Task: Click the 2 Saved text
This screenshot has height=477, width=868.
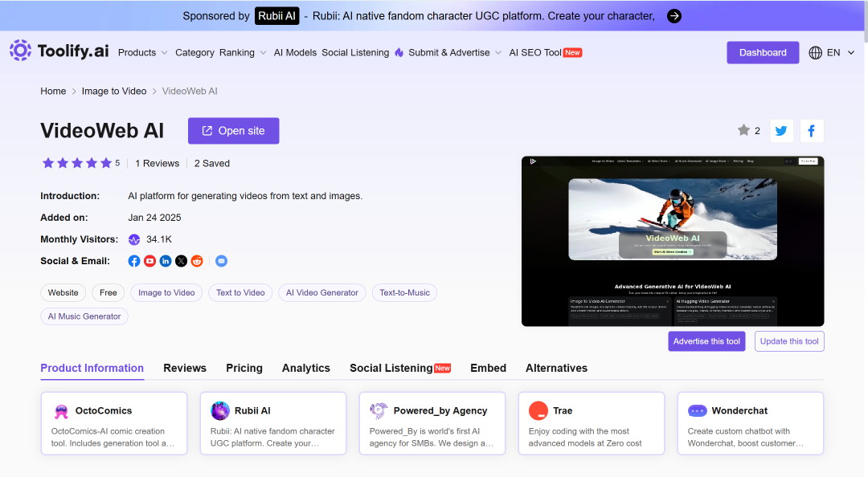Action: [212, 163]
